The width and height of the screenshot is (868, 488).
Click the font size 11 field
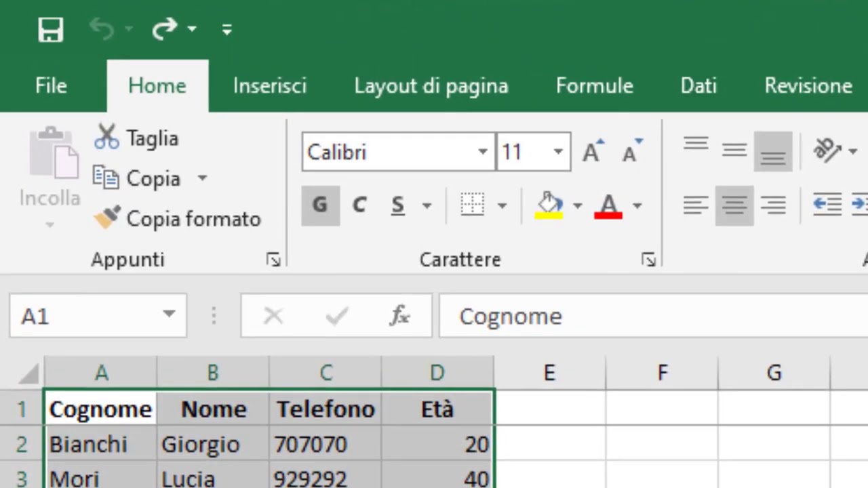[x=522, y=152]
